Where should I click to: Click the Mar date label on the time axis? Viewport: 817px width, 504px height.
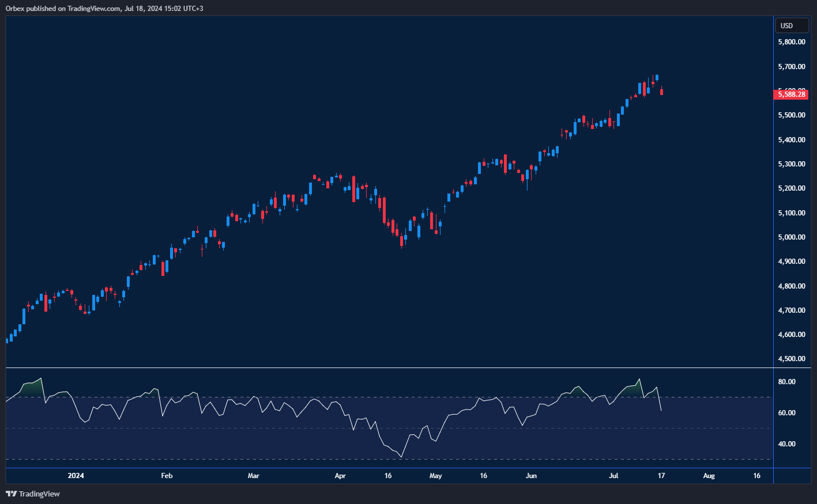pyautogui.click(x=253, y=476)
